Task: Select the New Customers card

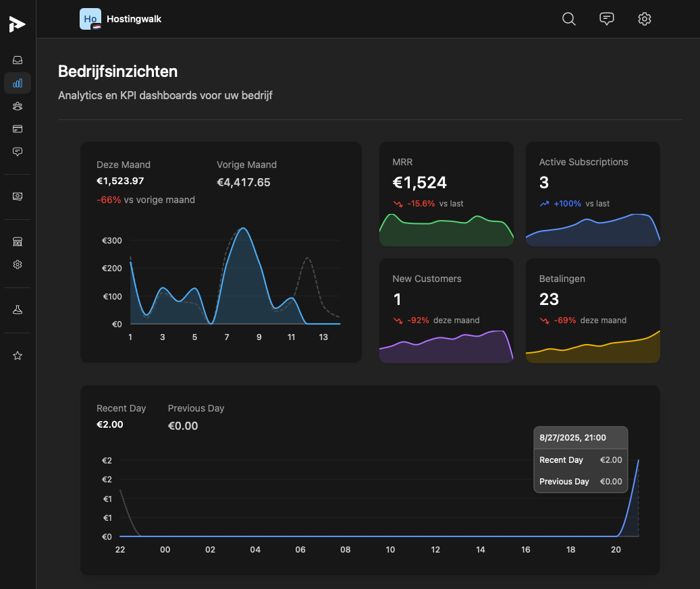Action: tap(446, 310)
